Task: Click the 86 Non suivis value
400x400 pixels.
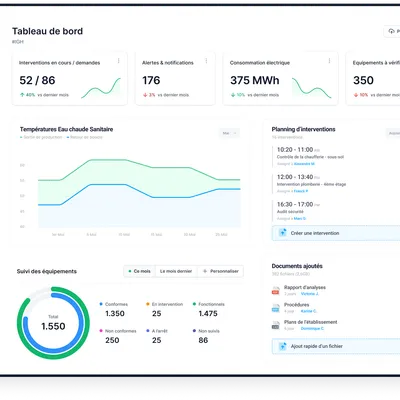Action: (x=203, y=340)
